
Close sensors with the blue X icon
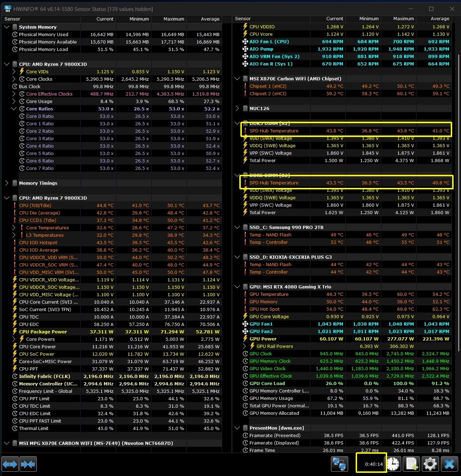coord(449,464)
